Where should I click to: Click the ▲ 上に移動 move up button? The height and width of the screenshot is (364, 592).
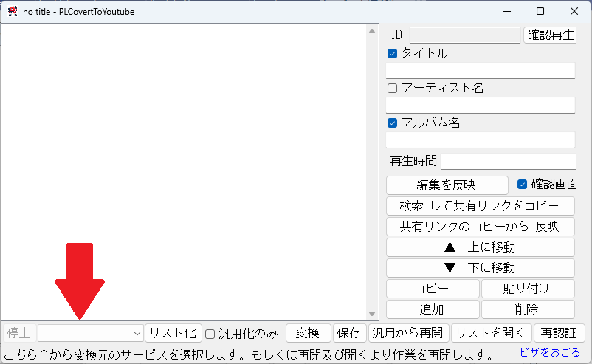(x=480, y=247)
